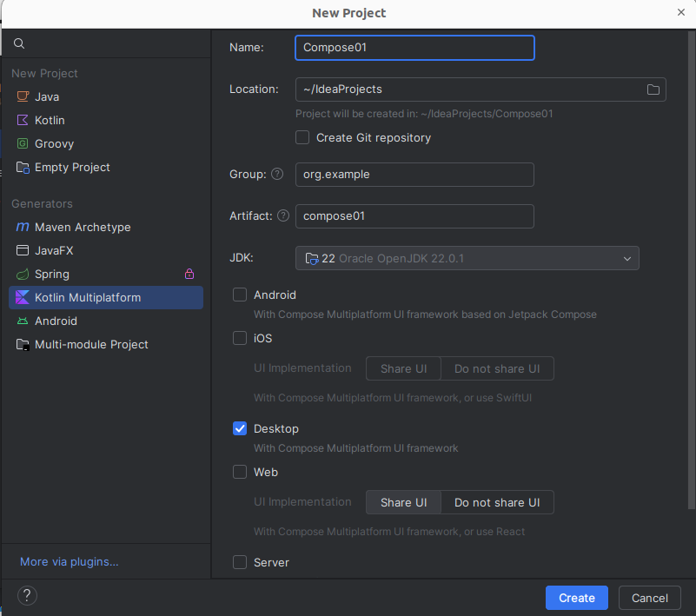Focus the Group input field

(x=414, y=175)
